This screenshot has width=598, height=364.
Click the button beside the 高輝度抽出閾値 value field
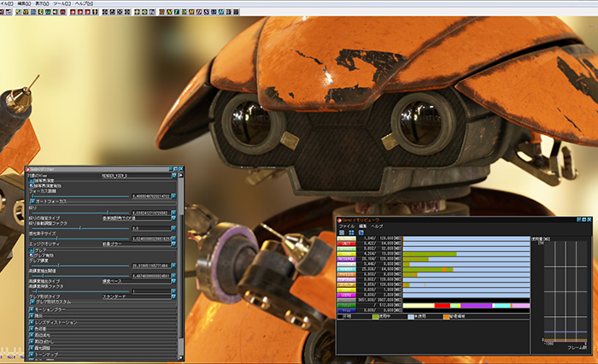tap(173, 275)
